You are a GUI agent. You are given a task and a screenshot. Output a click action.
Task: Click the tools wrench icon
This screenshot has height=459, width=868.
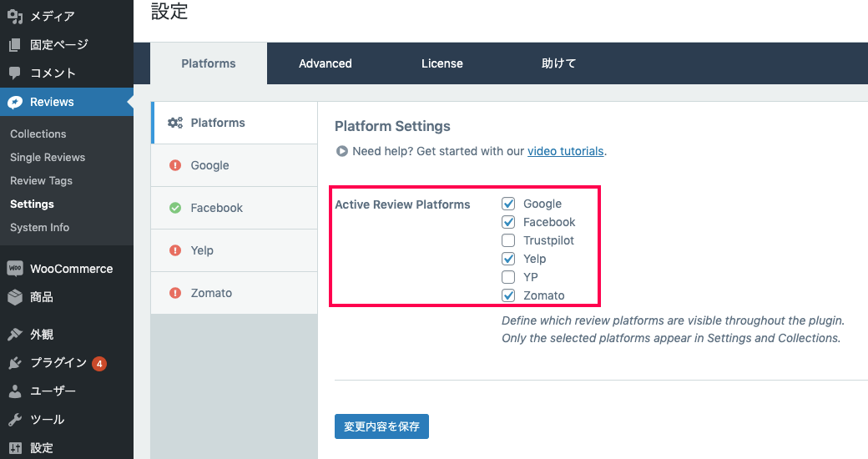tap(15, 420)
